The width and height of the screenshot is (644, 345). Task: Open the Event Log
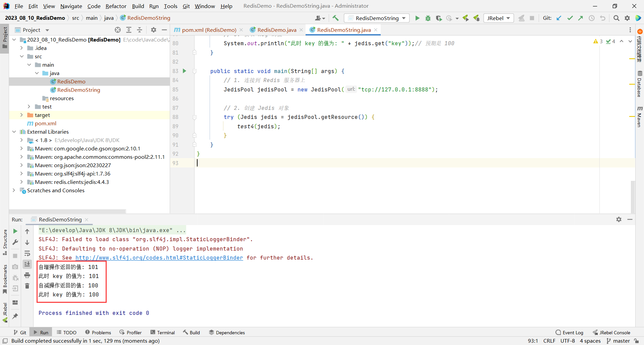[570, 332]
